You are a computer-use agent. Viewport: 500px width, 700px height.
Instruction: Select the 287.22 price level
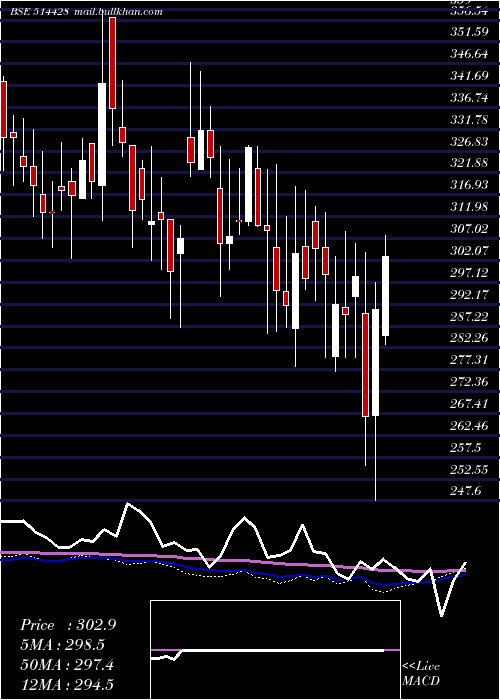(x=469, y=317)
